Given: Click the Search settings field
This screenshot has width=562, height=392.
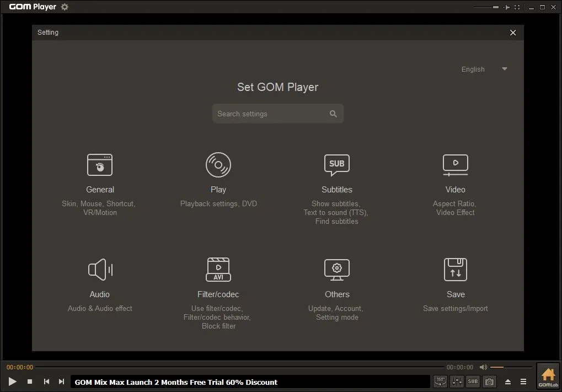Looking at the screenshot, I should tap(277, 113).
